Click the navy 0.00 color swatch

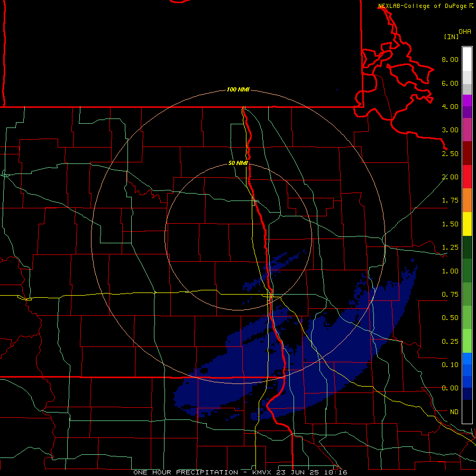tap(467, 394)
